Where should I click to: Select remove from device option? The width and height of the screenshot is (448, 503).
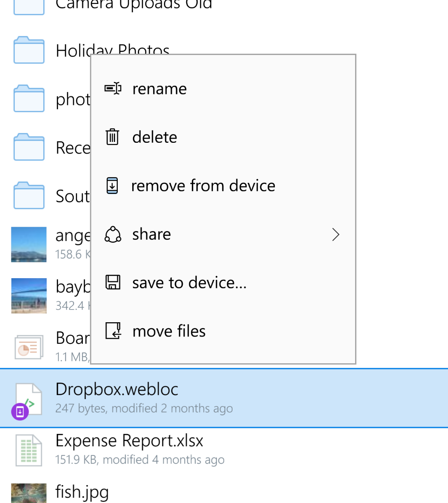pyautogui.click(x=223, y=186)
